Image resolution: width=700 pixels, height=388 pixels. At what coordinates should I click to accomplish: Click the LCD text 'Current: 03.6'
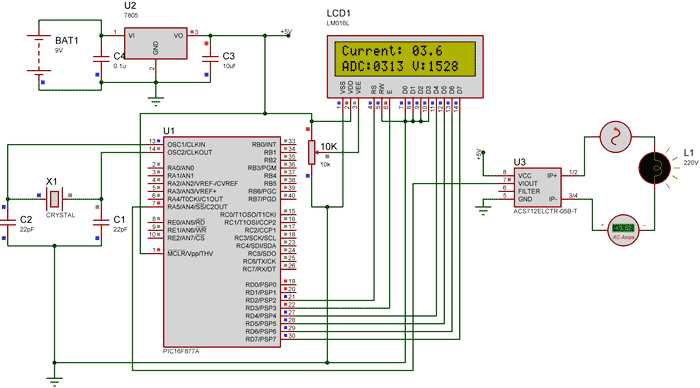392,51
